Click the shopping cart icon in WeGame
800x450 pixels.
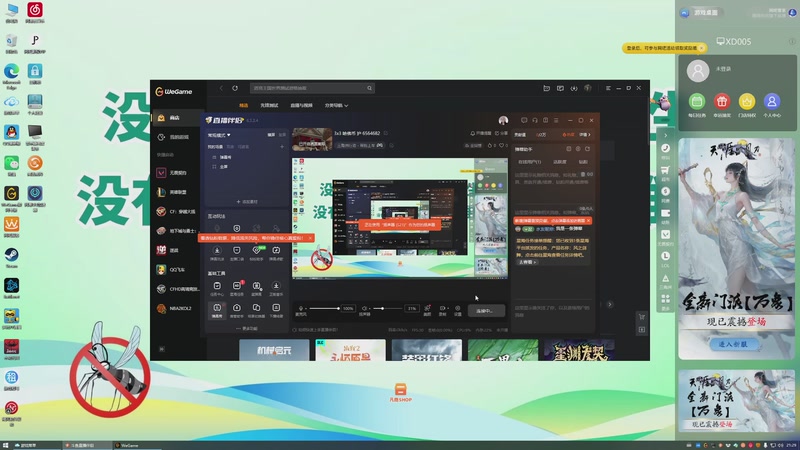(642, 317)
